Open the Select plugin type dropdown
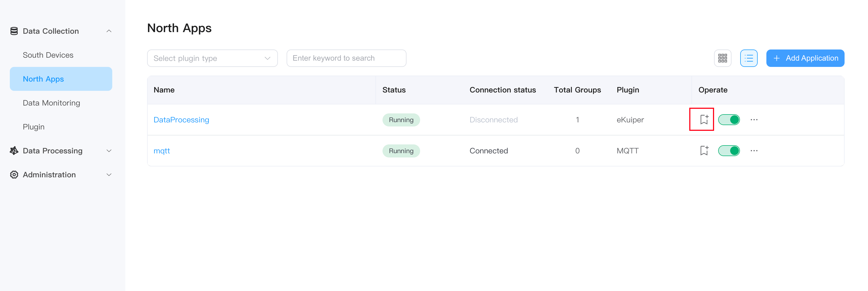The image size is (868, 291). [212, 58]
